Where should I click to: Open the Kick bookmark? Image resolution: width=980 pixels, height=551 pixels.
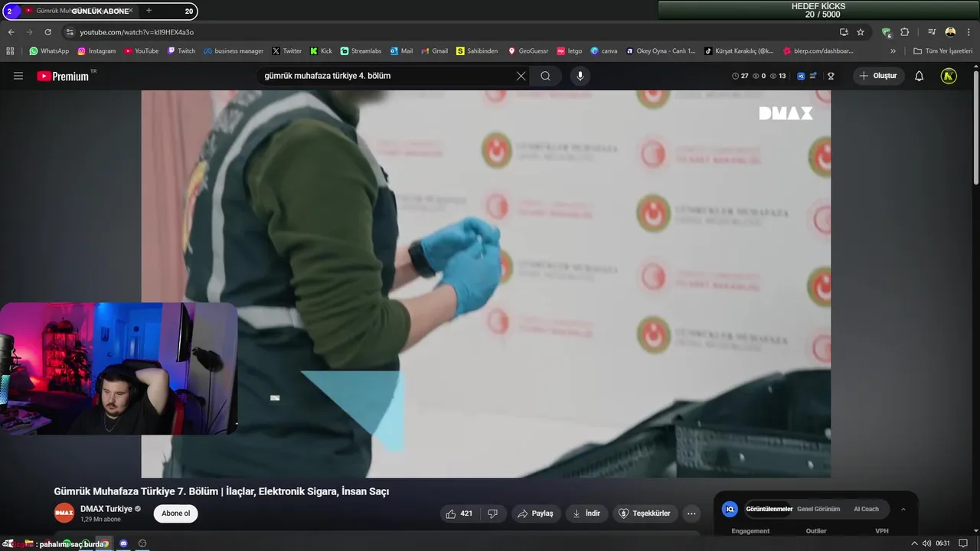coord(321,51)
